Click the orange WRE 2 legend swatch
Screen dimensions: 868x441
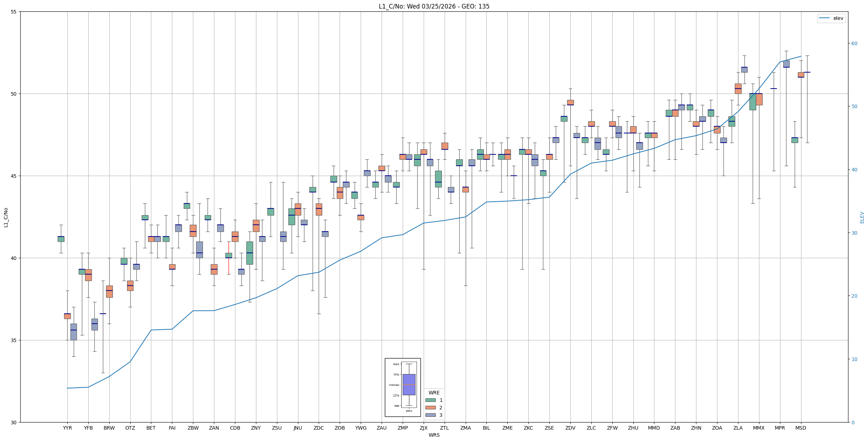pyautogui.click(x=430, y=408)
